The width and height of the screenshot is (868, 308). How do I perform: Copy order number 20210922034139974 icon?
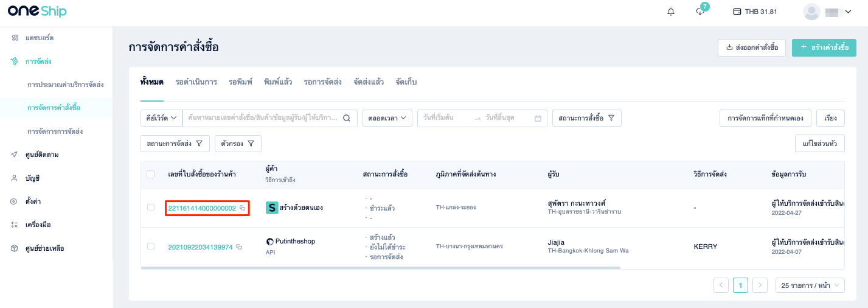tap(239, 247)
